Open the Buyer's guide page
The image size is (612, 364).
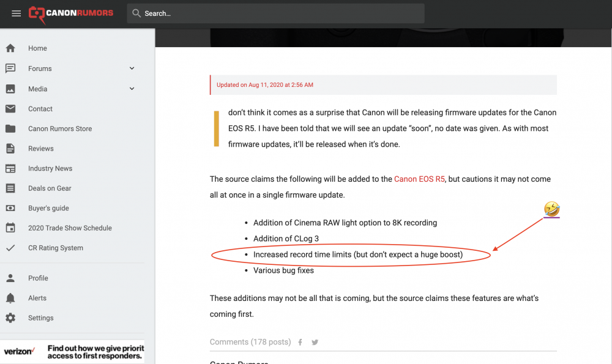pyautogui.click(x=48, y=209)
